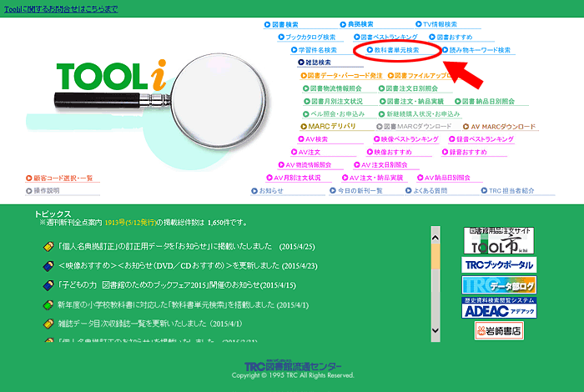Open TRCブックポータル banner
The height and width of the screenshot is (392, 584).
point(499,264)
